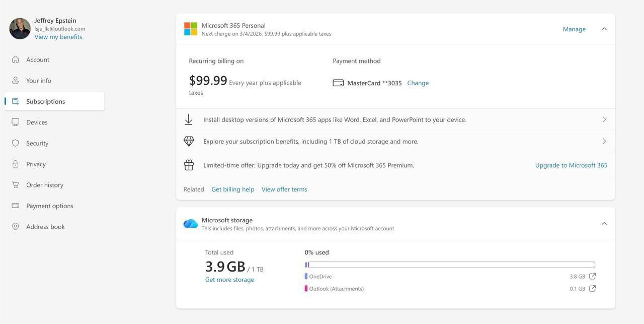Click the gift icon for limited-time offer

point(189,165)
